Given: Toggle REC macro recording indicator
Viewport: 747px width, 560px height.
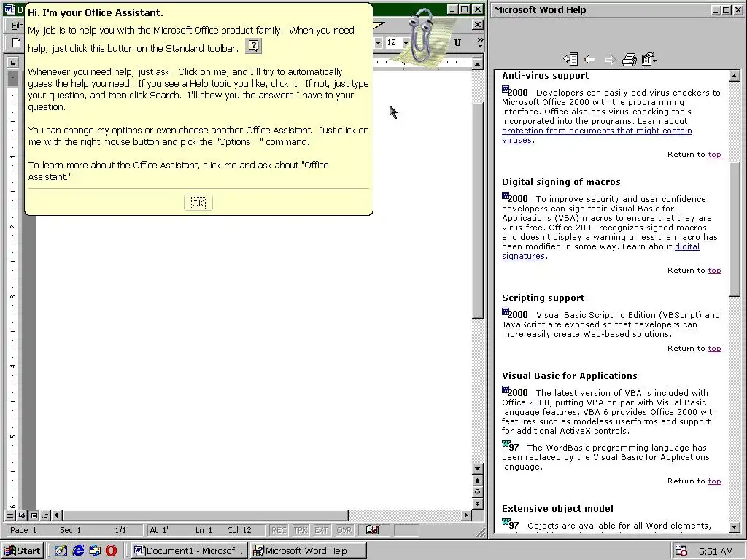Looking at the screenshot, I should point(279,530).
